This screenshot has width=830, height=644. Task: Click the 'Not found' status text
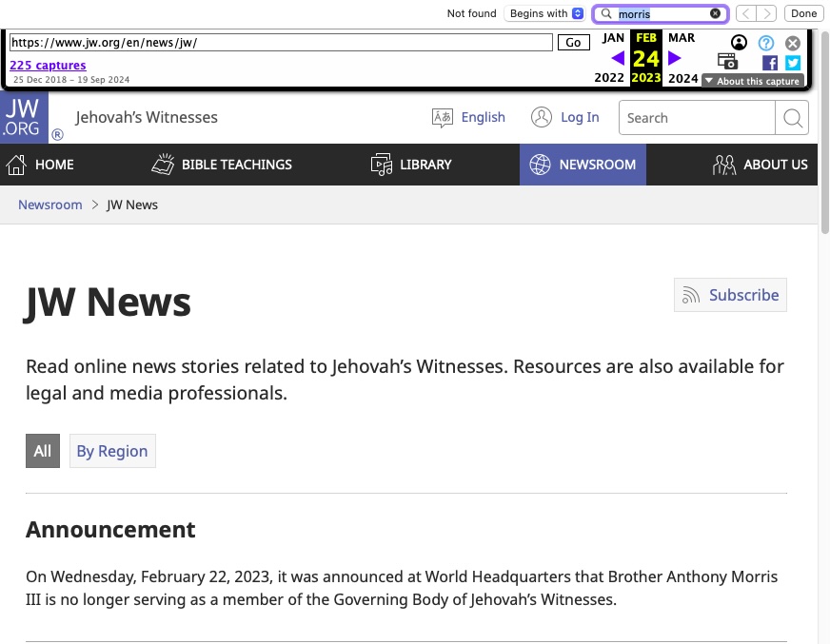point(472,13)
